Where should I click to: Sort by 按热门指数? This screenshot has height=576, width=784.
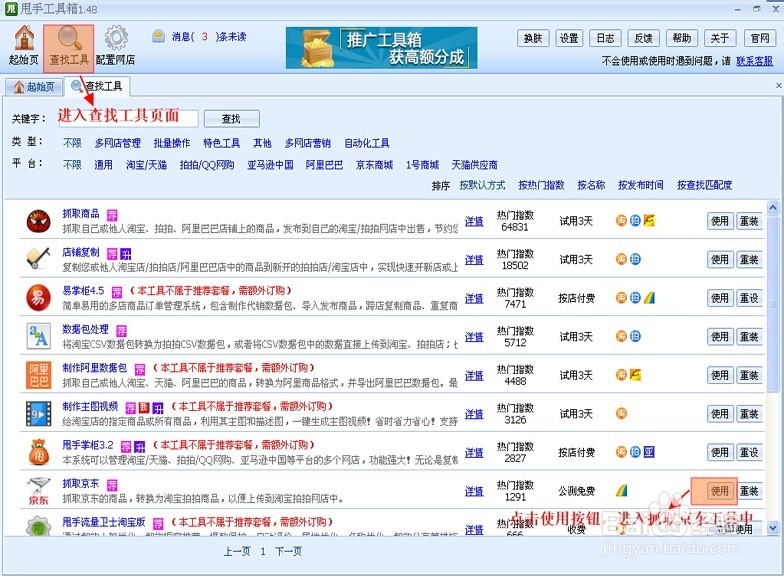(541, 186)
